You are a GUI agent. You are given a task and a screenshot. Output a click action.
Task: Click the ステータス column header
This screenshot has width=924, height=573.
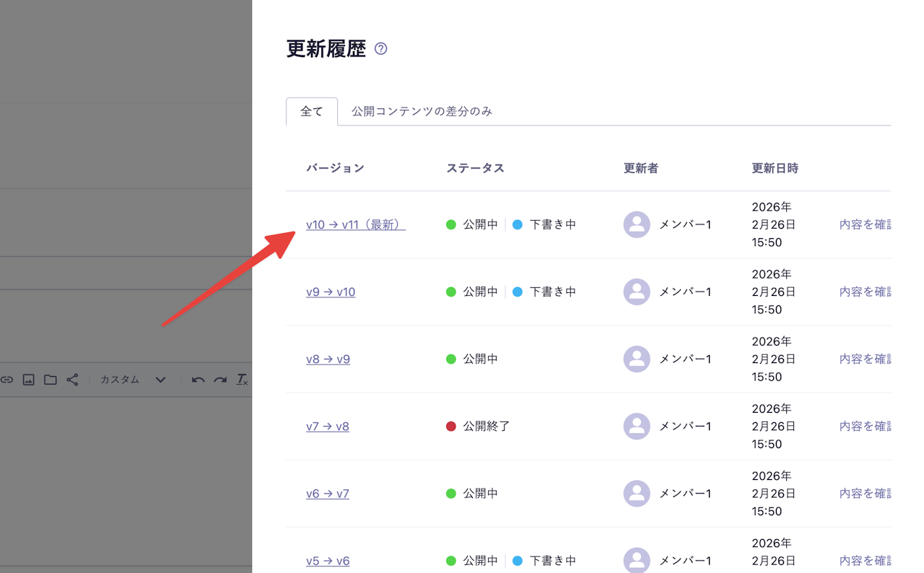point(475,168)
